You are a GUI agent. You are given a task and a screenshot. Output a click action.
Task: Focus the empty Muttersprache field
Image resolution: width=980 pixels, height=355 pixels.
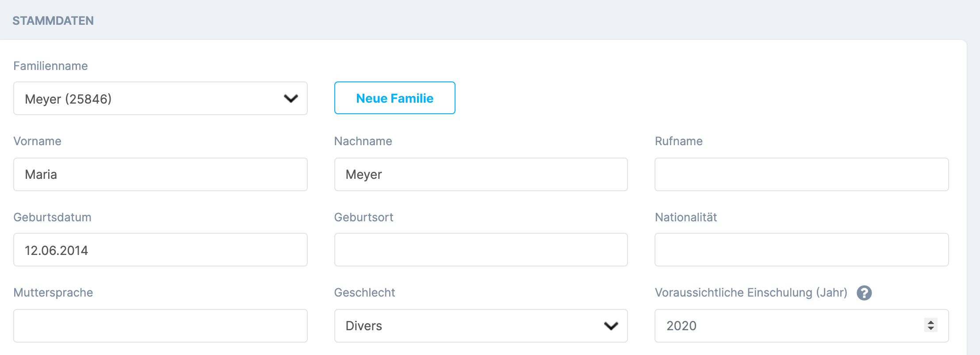pos(161,326)
